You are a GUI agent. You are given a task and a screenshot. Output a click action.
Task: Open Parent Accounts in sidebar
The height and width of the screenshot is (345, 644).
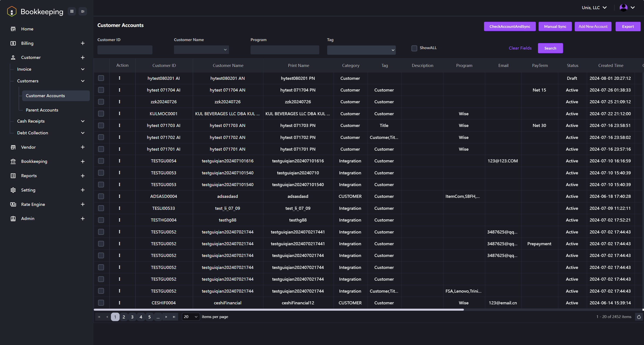point(42,110)
